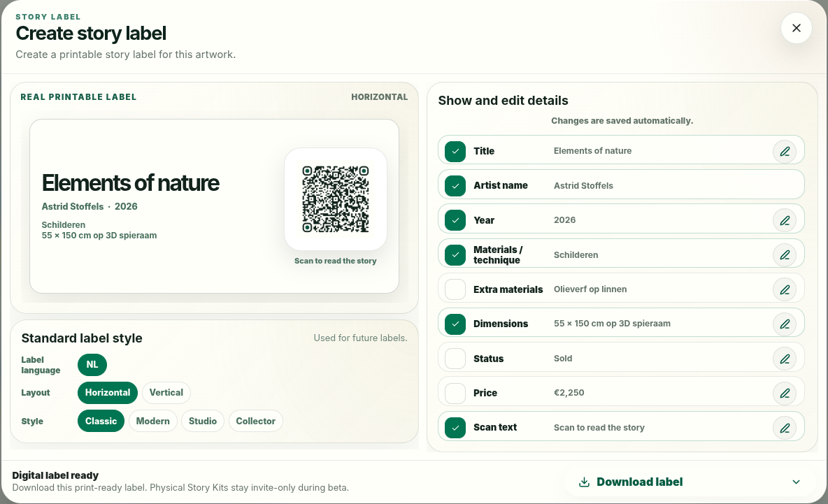Select the Studio style
The height and width of the screenshot is (504, 828).
click(x=203, y=421)
